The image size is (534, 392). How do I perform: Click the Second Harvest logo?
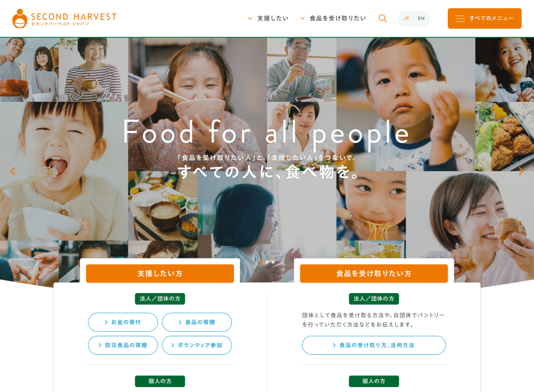pyautogui.click(x=65, y=18)
